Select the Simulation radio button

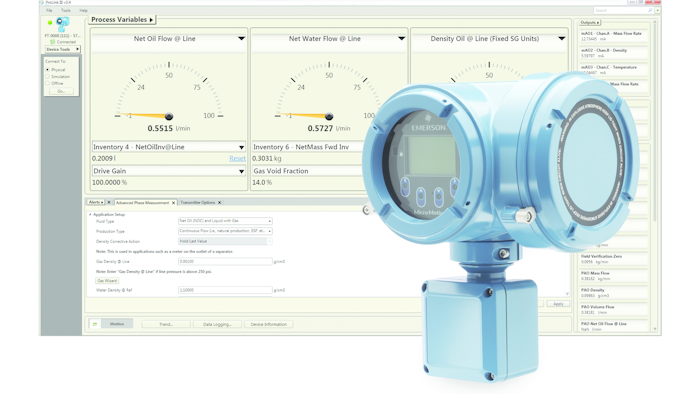[x=48, y=77]
